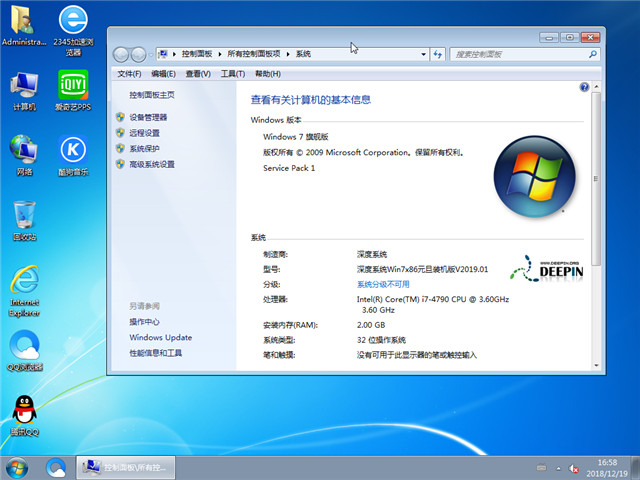Select 所有控制面板项 breadcrumb

pos(253,54)
